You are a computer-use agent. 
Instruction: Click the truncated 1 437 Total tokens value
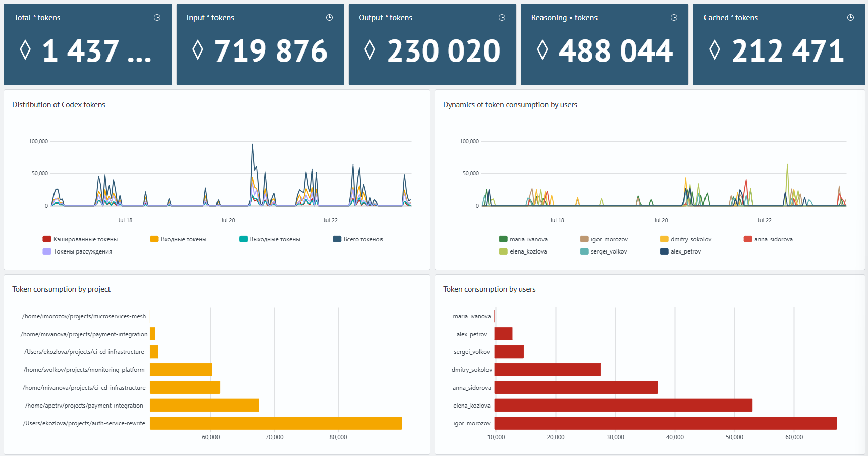[x=96, y=50]
